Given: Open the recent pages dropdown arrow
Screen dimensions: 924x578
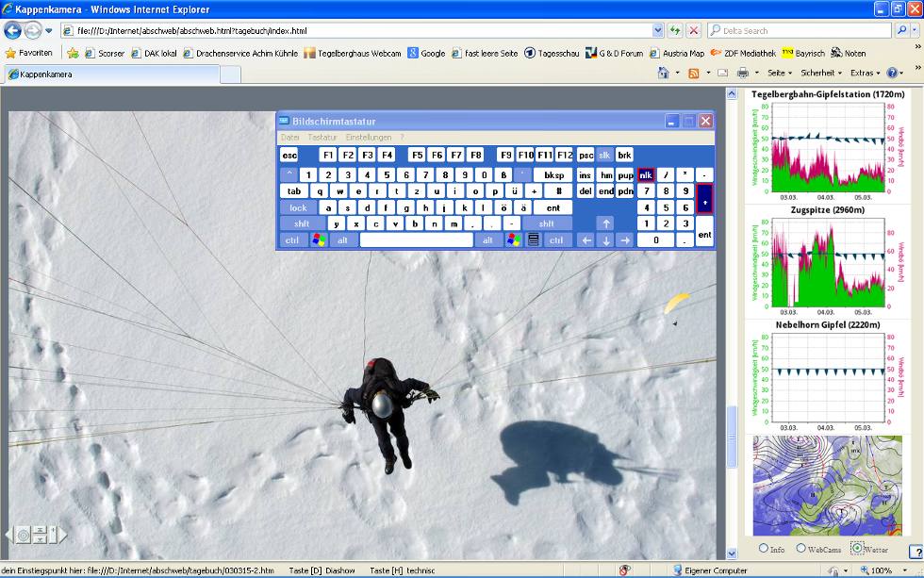Looking at the screenshot, I should point(49,30).
